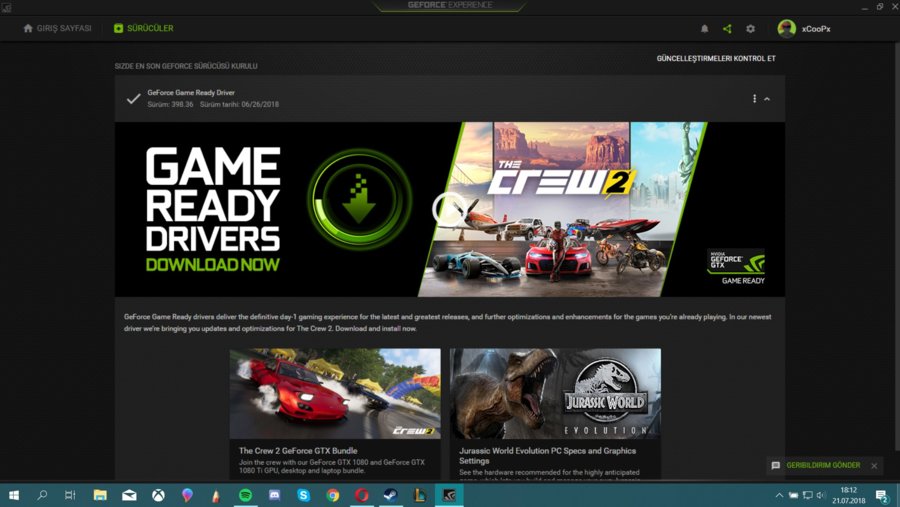Click Sizde En Son GeForce Sürücüsü Kurulu
This screenshot has height=507, width=900.
[186, 66]
